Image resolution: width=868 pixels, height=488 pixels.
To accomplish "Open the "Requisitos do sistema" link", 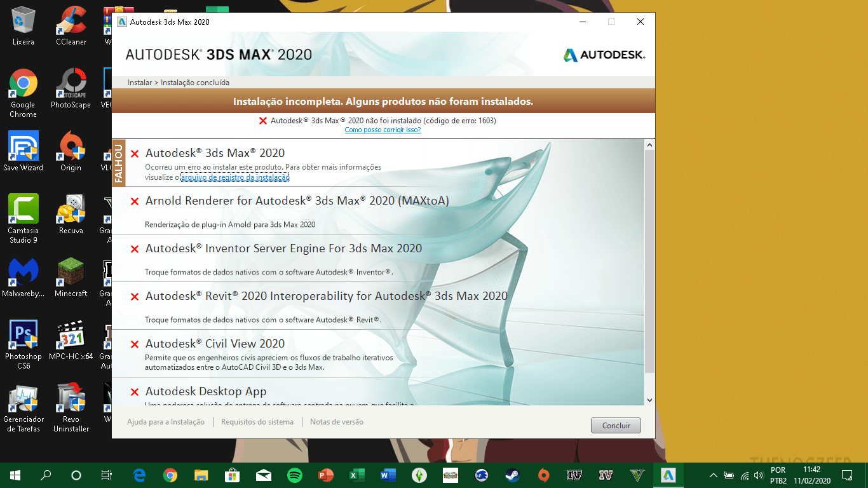I will tap(257, 422).
